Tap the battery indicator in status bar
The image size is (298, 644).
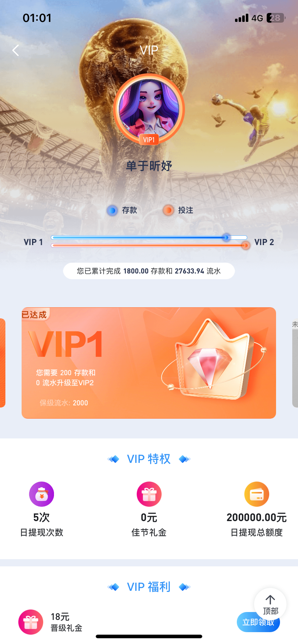(276, 18)
